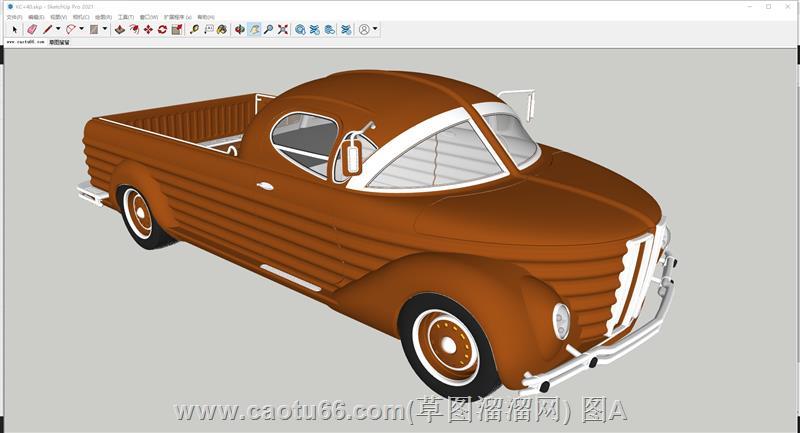800x433 pixels.
Task: Select the Rectangle shape tool
Action: coord(94,30)
